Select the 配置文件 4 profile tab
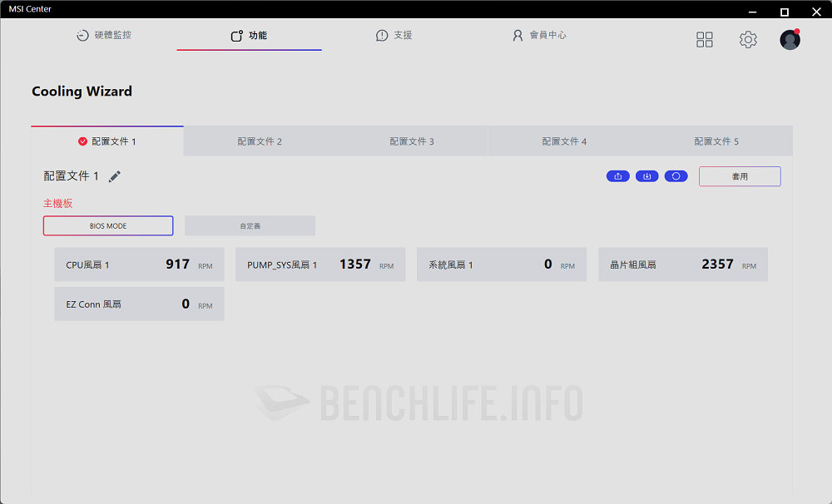 click(x=564, y=141)
